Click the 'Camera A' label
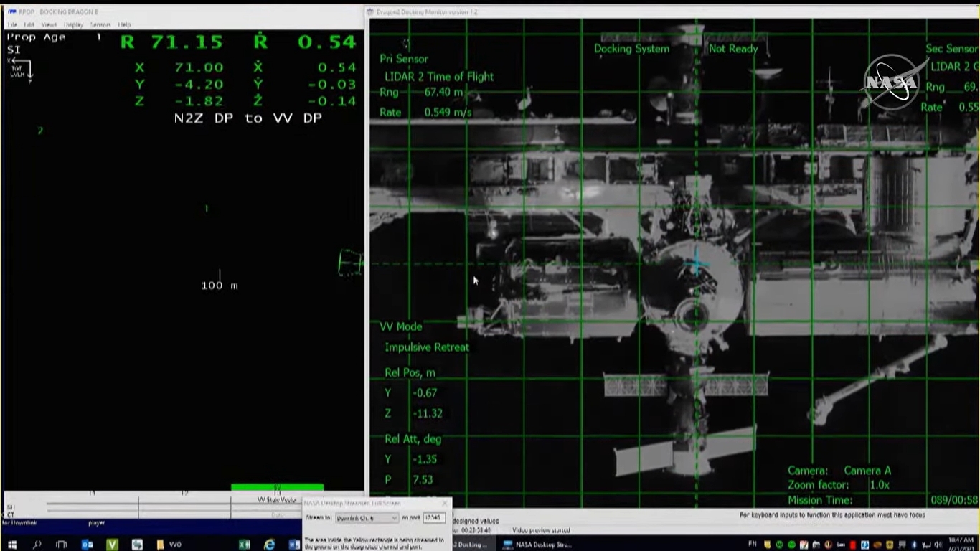 point(867,471)
